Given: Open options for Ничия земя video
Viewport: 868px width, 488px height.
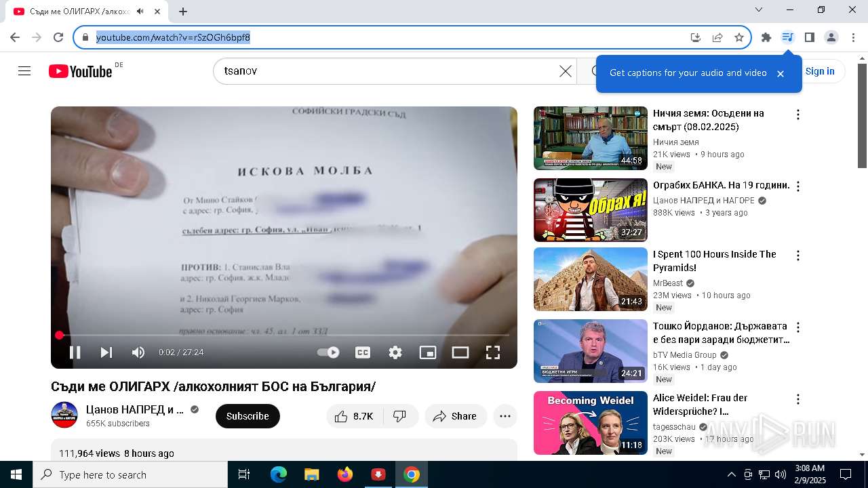Looking at the screenshot, I should click(x=798, y=115).
